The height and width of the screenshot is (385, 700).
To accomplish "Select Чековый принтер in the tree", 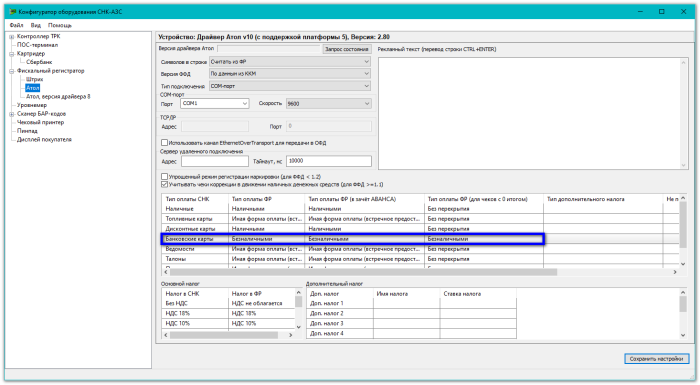I will 40,122.
